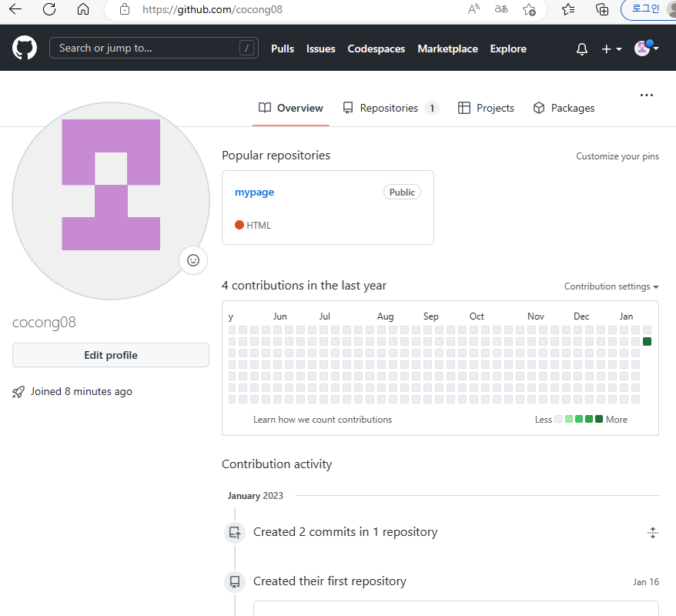Expand Created 2 commits in 1 repository
The image size is (676, 616).
click(345, 532)
